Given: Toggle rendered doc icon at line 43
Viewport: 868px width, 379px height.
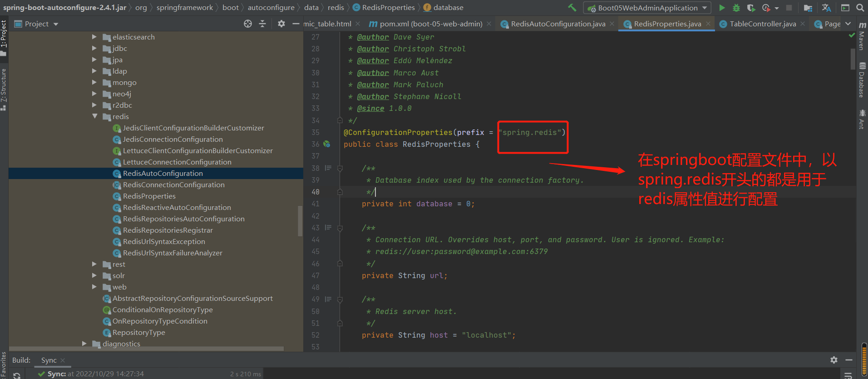Looking at the screenshot, I should coord(328,228).
